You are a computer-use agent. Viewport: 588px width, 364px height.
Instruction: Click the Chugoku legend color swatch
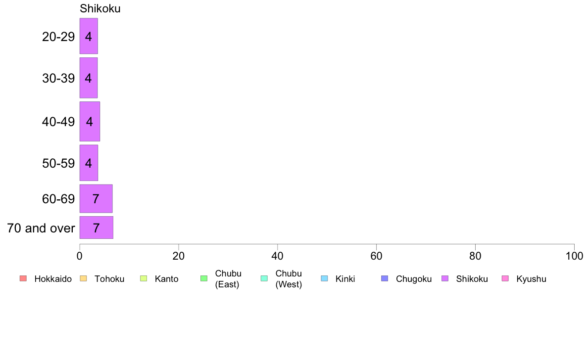pos(385,278)
